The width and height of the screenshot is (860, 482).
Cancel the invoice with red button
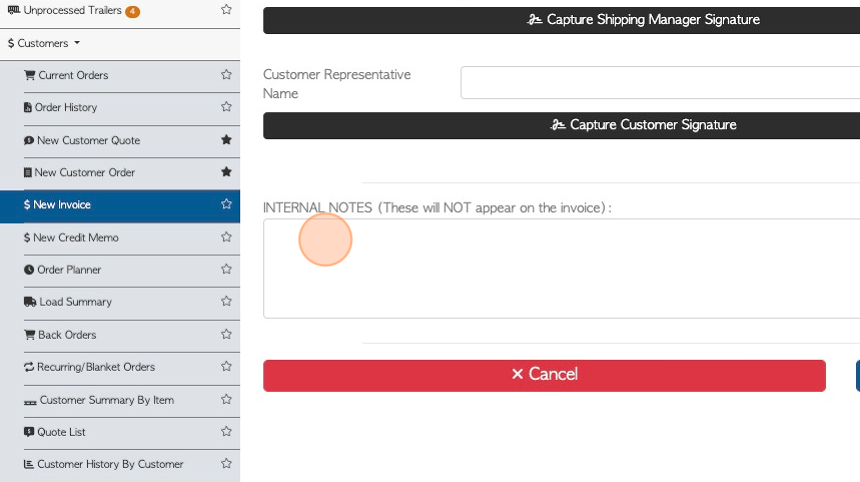click(x=545, y=375)
